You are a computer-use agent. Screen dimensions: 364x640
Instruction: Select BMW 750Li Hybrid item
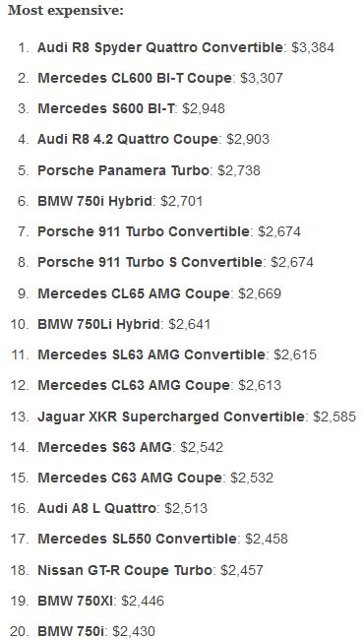coord(98,324)
